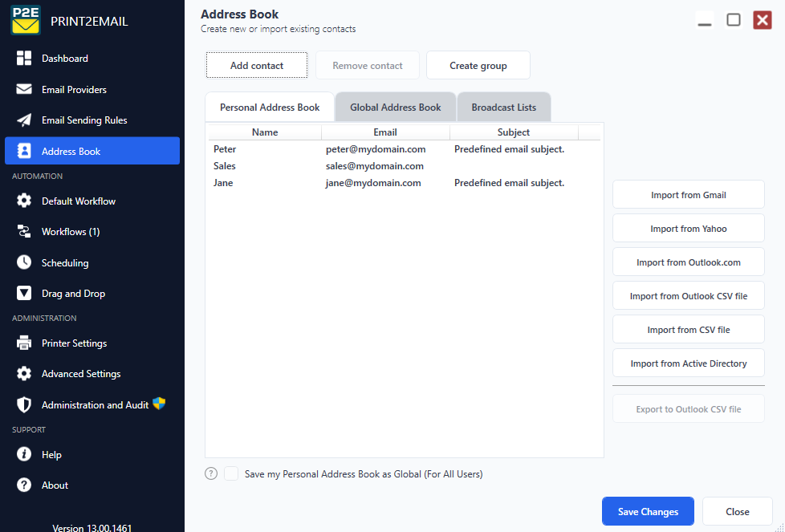Click the Remove contact button
The width and height of the screenshot is (785, 532).
pyautogui.click(x=368, y=65)
